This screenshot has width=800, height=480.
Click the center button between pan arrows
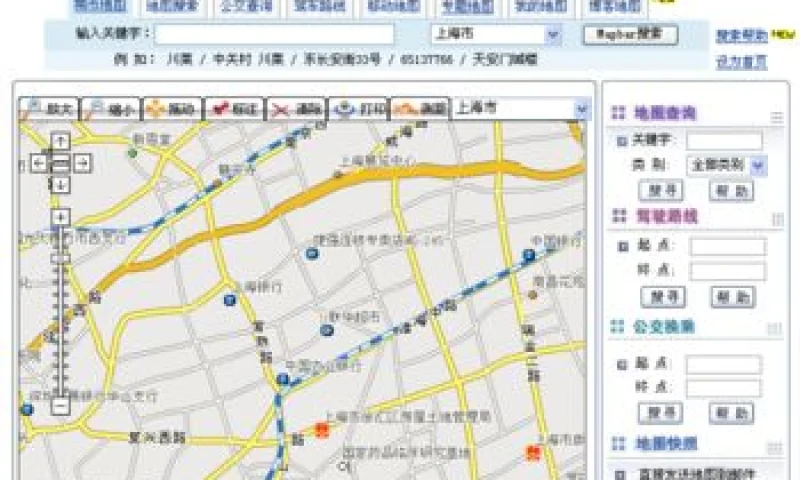point(61,163)
